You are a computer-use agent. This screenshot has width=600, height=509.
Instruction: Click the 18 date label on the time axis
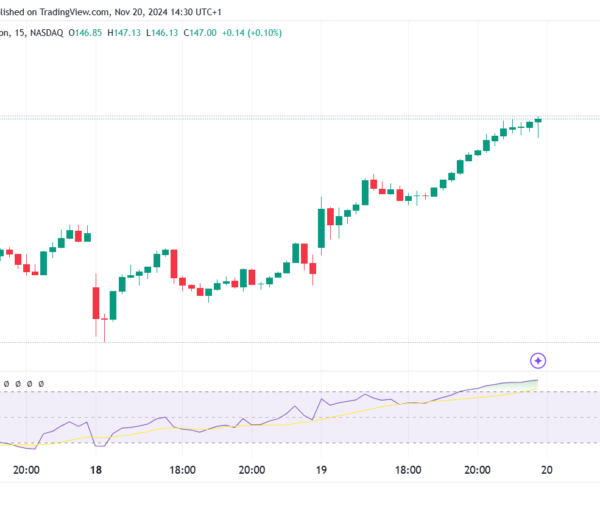tap(96, 470)
